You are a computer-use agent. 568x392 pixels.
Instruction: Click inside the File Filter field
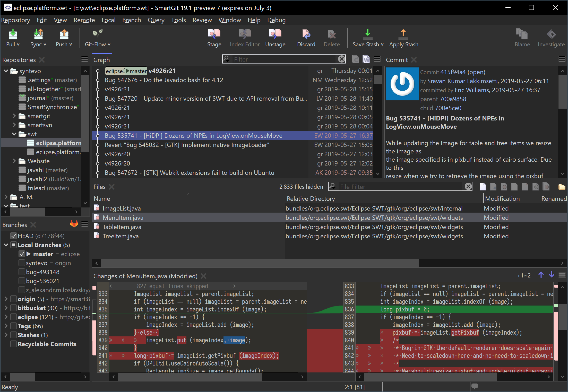(x=399, y=186)
